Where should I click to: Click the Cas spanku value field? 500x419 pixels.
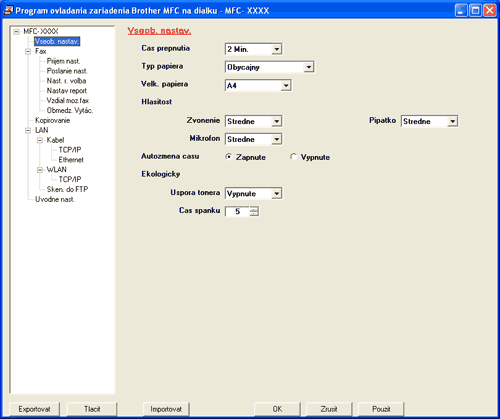(238, 211)
